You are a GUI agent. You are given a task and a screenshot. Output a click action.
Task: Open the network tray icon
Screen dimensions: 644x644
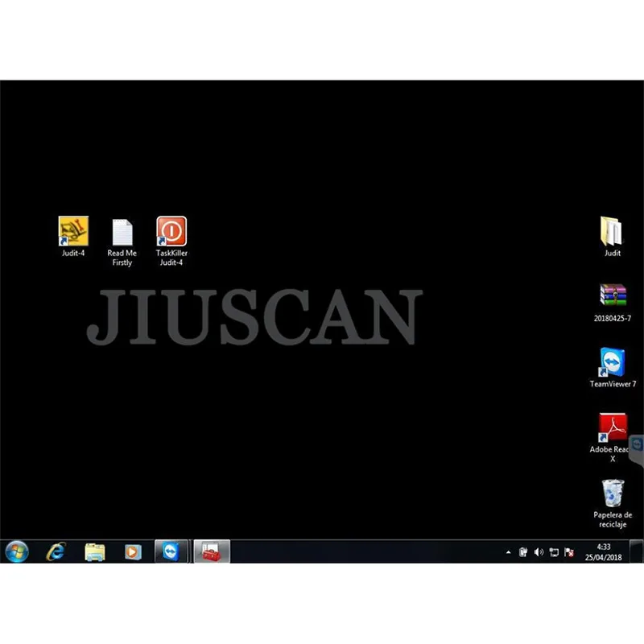(x=554, y=552)
